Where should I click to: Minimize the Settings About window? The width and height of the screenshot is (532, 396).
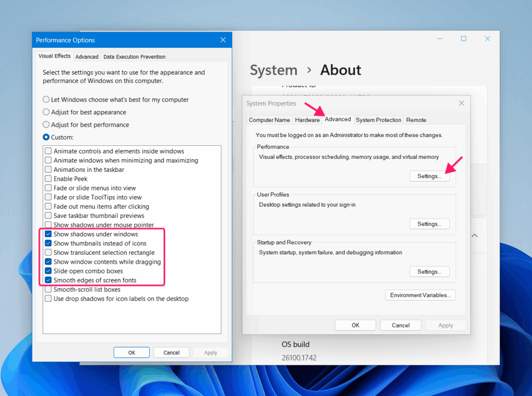(x=440, y=38)
